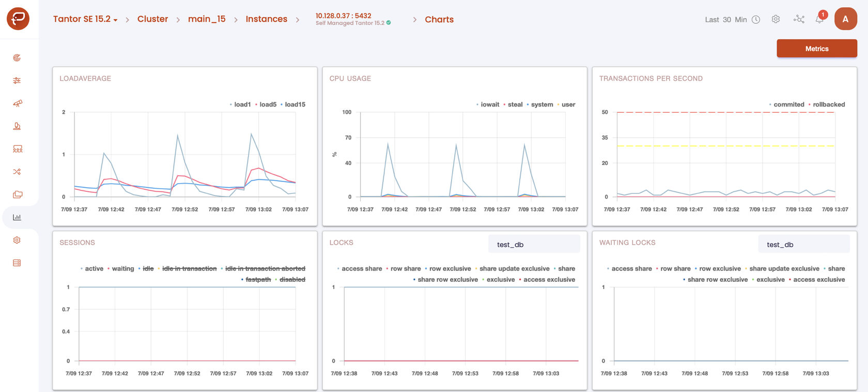Open the users group sidebar icon
Image resolution: width=868 pixels, height=392 pixels.
pos(17,149)
